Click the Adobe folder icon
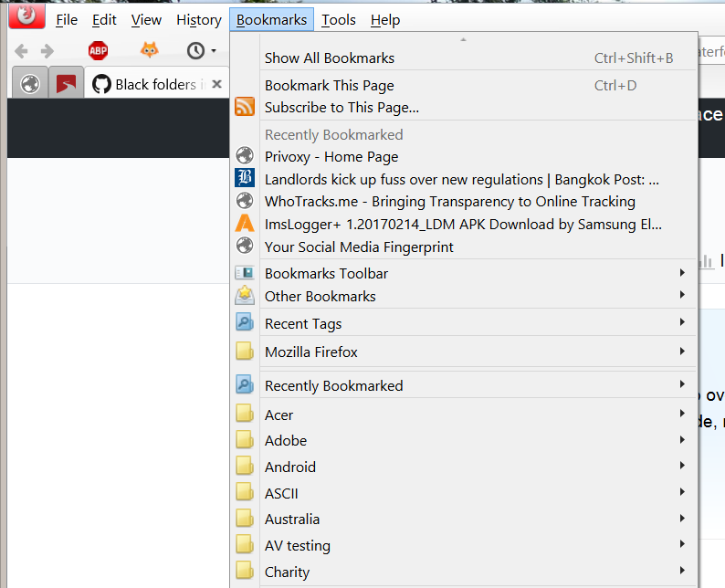This screenshot has height=588, width=725. (245, 439)
